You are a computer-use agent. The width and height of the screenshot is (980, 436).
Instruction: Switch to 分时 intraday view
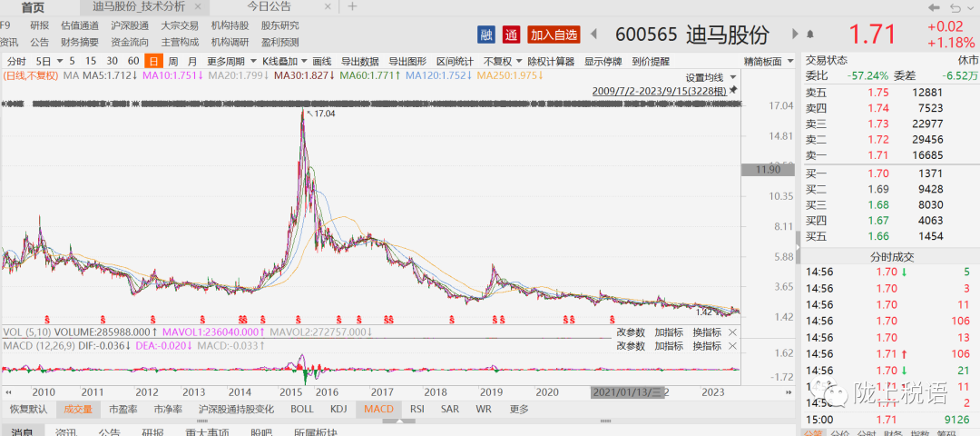click(x=16, y=61)
